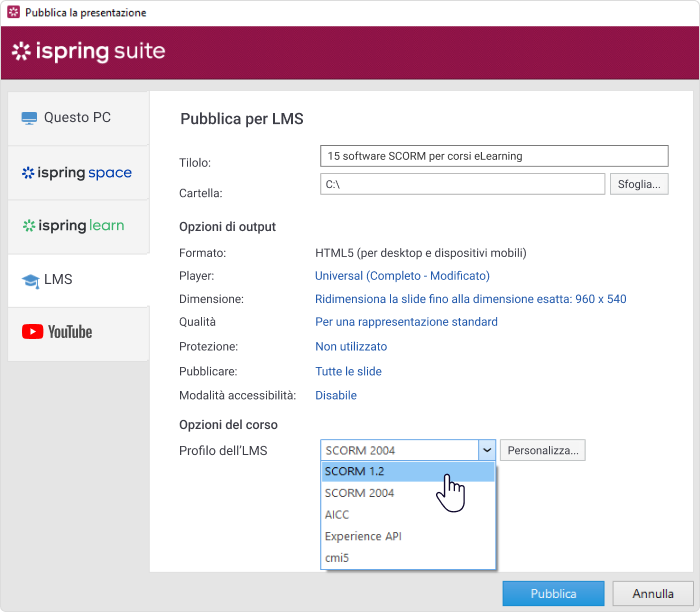Click the iSpring Suite logo in the banner
The image size is (700, 612).
point(88,51)
